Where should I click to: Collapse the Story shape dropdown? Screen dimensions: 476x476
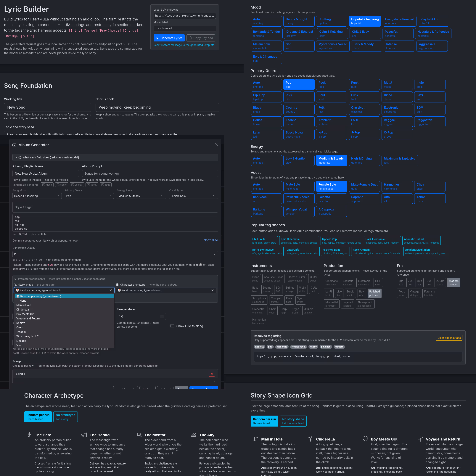tap(64, 290)
